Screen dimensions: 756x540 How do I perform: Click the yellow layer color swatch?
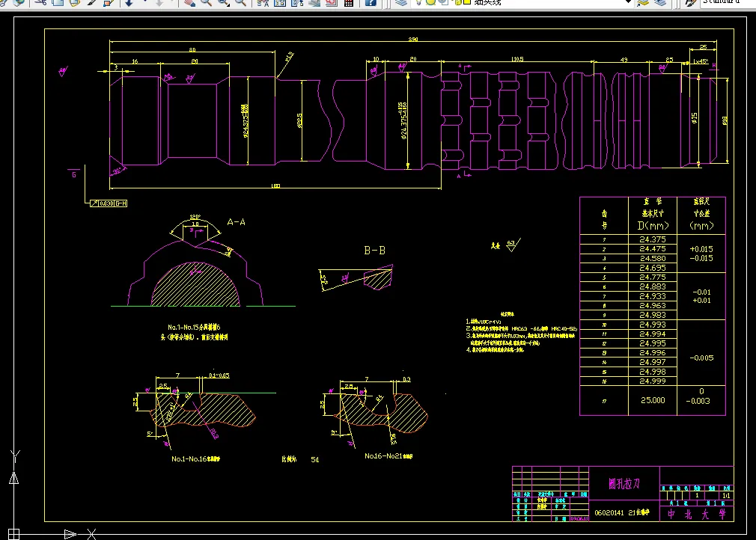point(467,2)
